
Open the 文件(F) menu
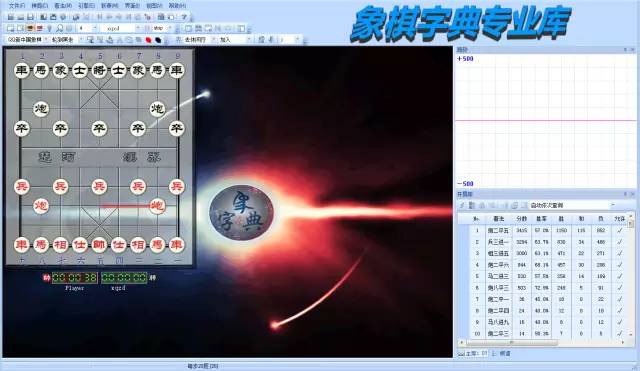pyautogui.click(x=17, y=6)
